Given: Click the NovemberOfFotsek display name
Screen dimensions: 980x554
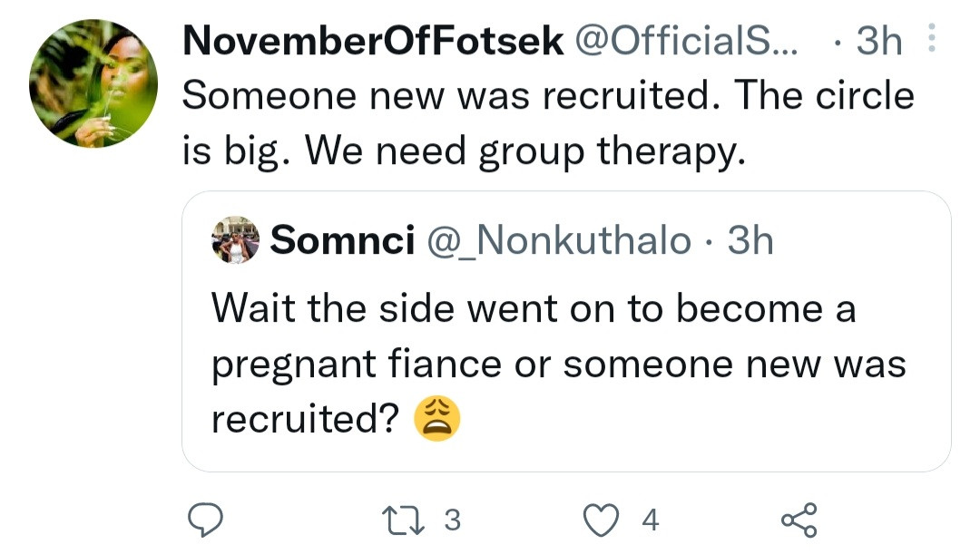Looking at the screenshot, I should (x=372, y=42).
